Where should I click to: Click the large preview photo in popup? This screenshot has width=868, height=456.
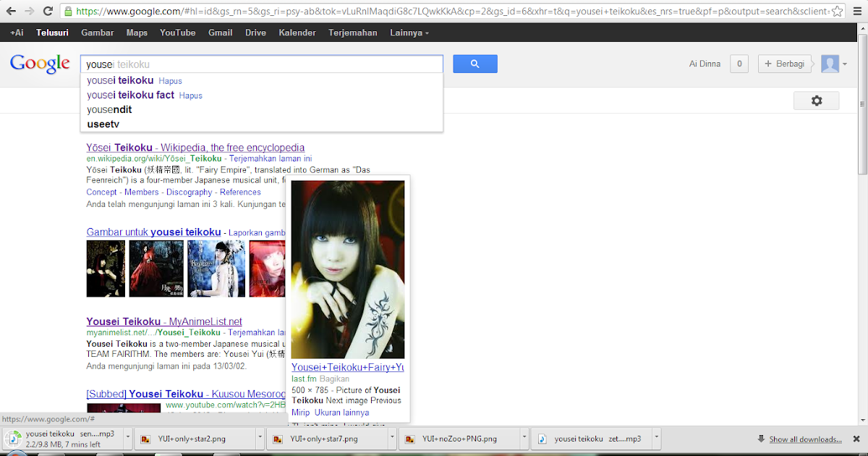(x=348, y=269)
